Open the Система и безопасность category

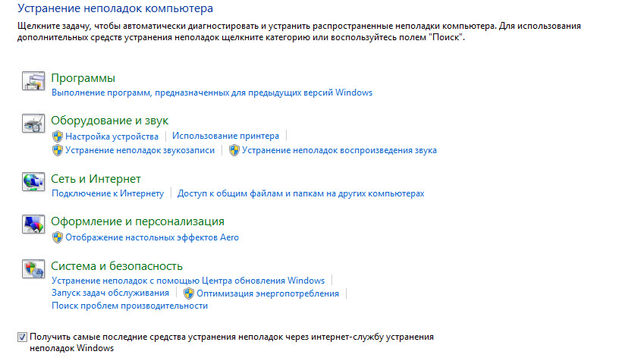point(117,266)
